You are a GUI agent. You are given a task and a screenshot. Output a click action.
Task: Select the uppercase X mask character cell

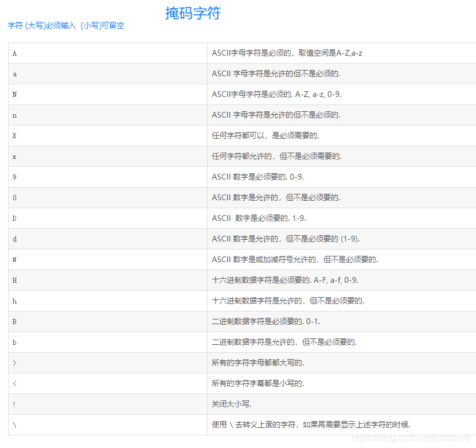[x=108, y=136]
